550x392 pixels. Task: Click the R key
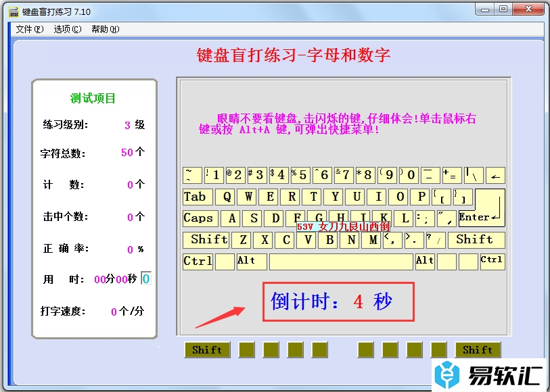(x=290, y=197)
